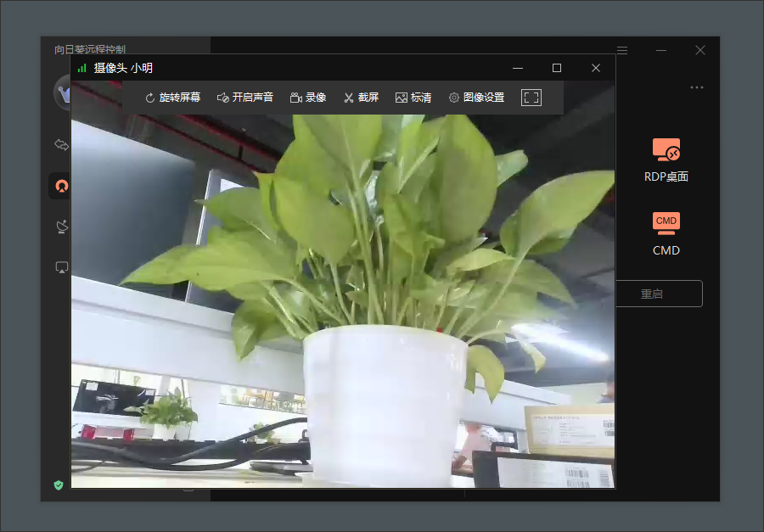Open the three-dot more options menu
Viewport: 764px width, 532px height.
tap(697, 87)
